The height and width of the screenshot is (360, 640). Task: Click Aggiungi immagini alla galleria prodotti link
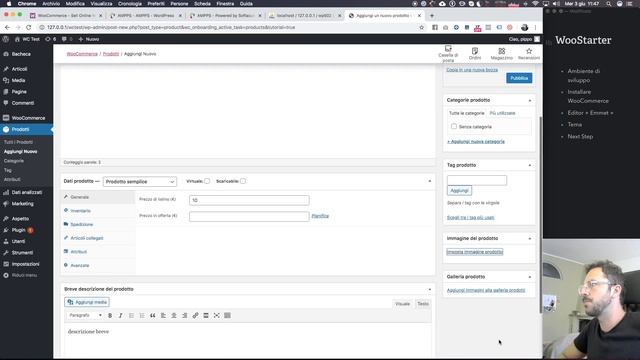coord(486,290)
